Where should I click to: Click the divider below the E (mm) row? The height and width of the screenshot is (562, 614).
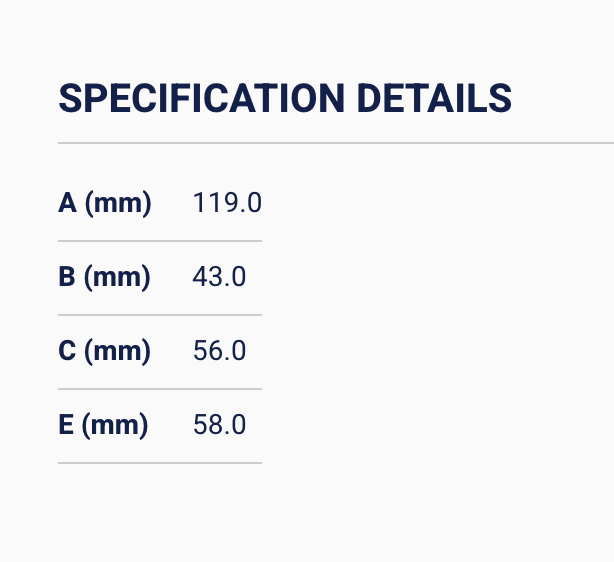pos(160,463)
